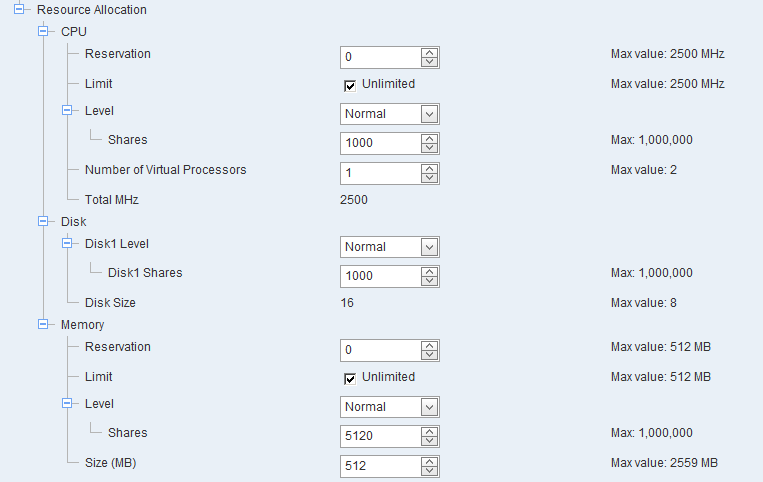
Task: Collapse the Memory section
Action: click(43, 325)
